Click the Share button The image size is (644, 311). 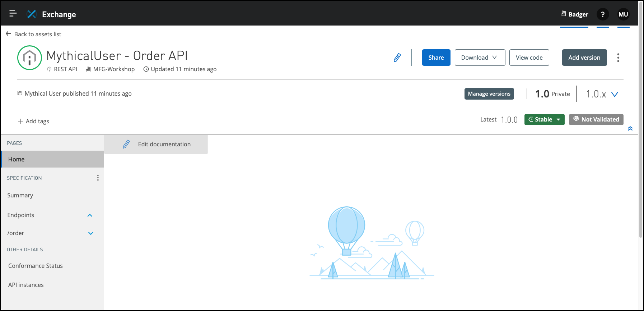[x=436, y=58]
